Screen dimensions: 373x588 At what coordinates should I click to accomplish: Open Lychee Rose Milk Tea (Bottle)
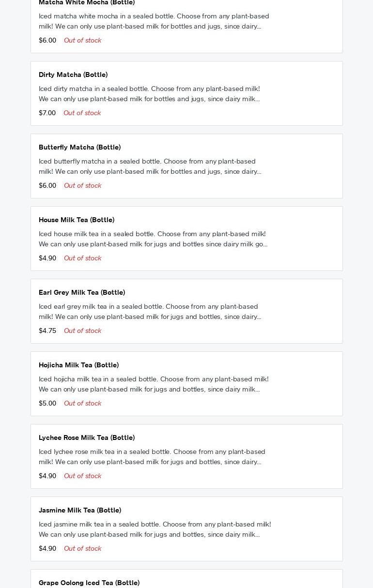click(87, 437)
